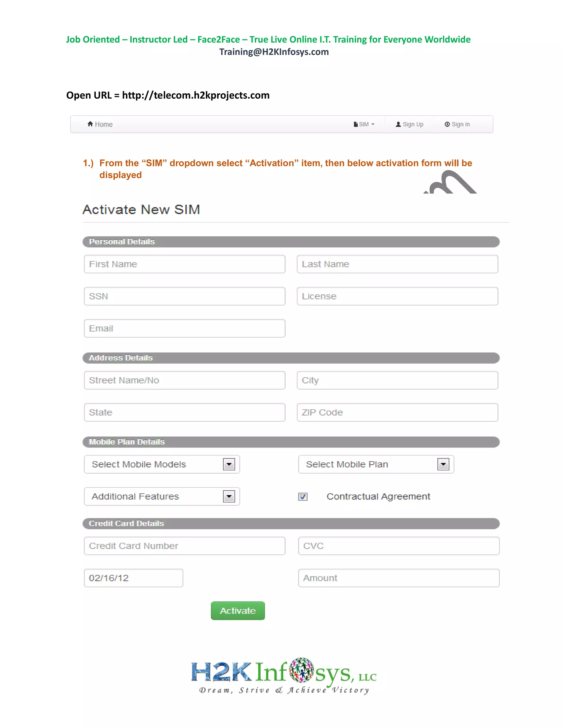Viewport: 563px width, 728px height.
Task: Click the Email input box
Action: point(184,328)
